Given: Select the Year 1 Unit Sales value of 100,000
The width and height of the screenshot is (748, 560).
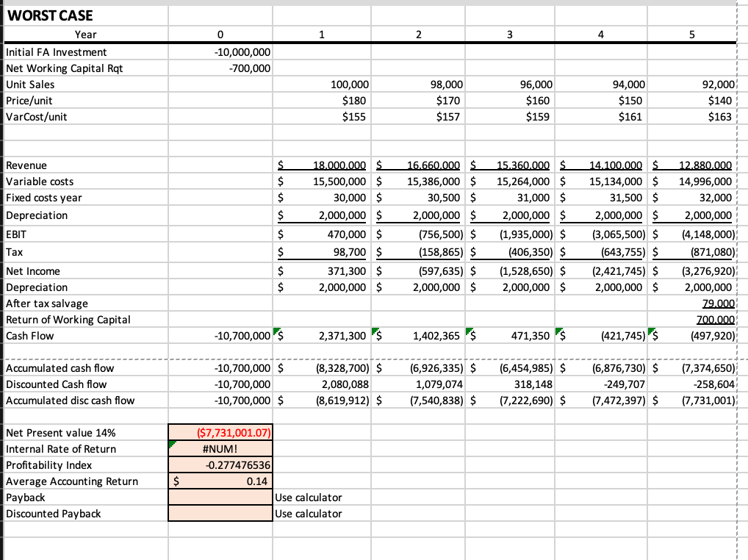Looking at the screenshot, I should [x=321, y=85].
